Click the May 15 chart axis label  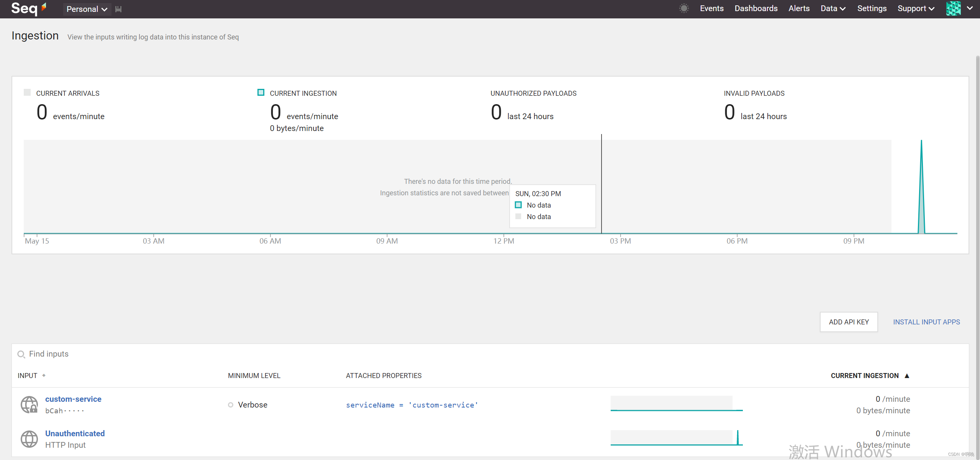37,241
